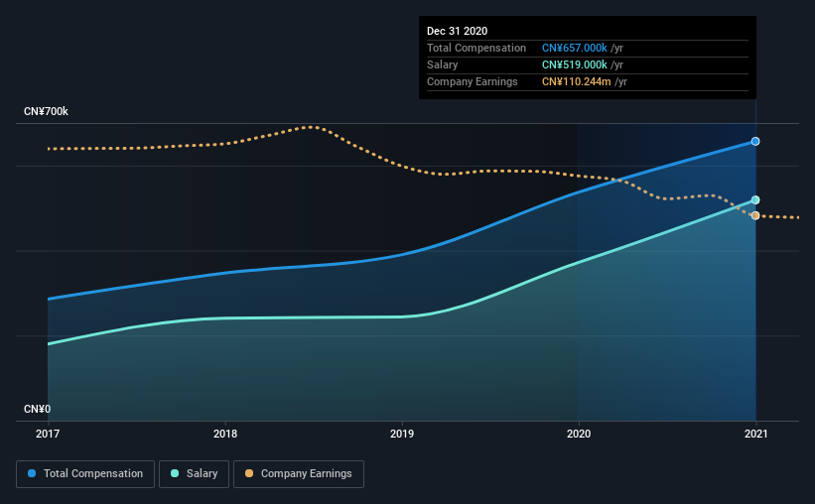
Task: Click the CN¥519.000k salary value in tooltip
Action: (575, 64)
